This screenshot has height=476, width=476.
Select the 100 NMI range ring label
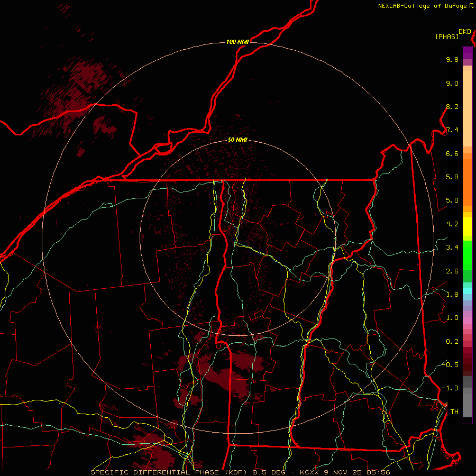click(237, 42)
